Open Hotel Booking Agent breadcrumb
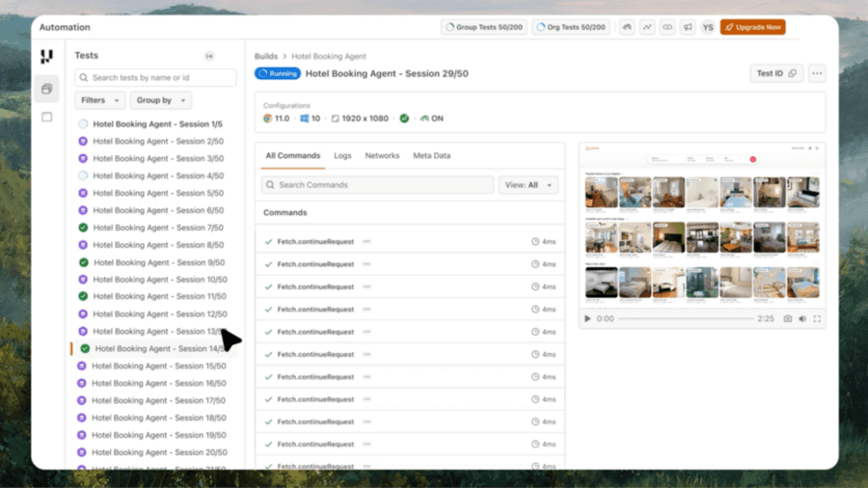868x488 pixels. pos(329,56)
